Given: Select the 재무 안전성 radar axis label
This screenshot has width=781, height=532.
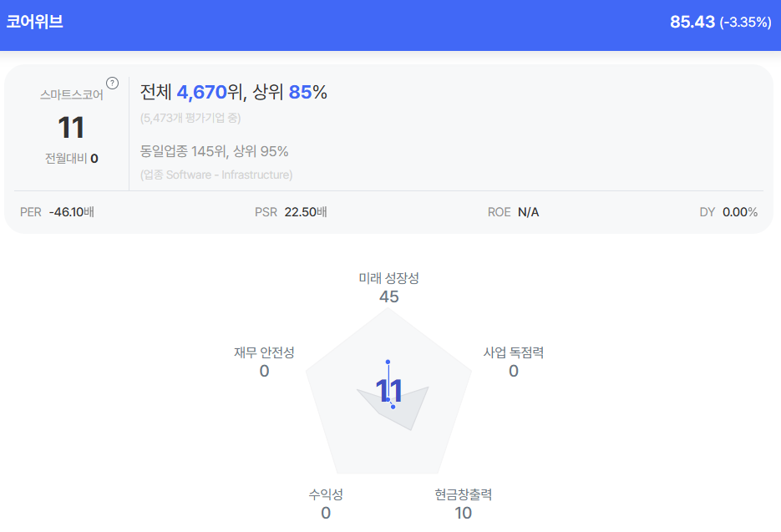Looking at the screenshot, I should [264, 352].
